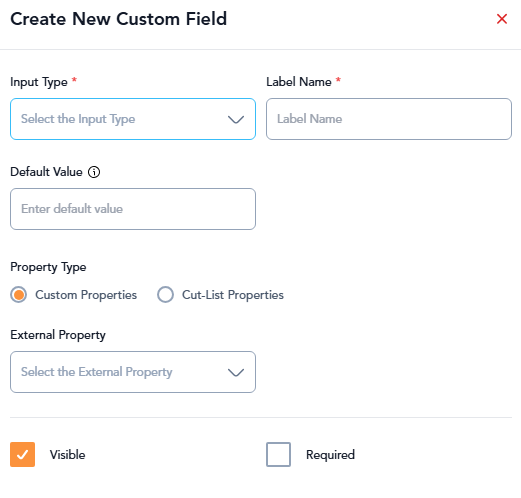Expand the External Property chevron arrow
The height and width of the screenshot is (498, 521).
[236, 372]
